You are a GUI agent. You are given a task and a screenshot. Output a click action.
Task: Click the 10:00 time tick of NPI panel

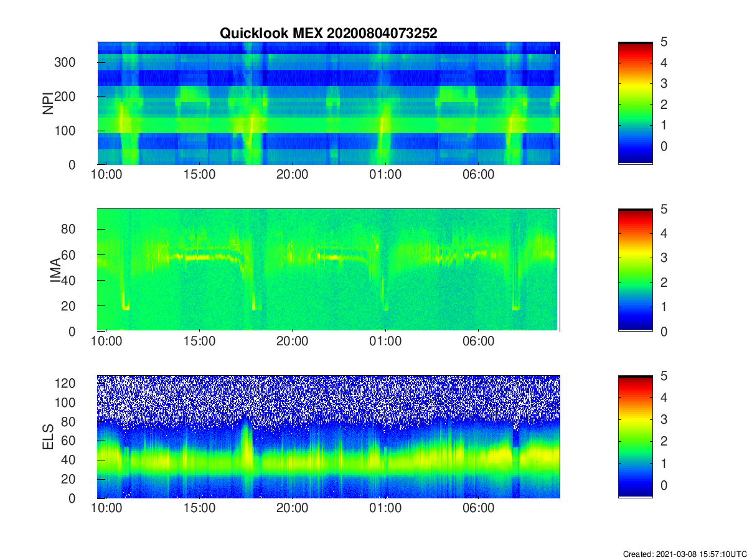[106, 175]
